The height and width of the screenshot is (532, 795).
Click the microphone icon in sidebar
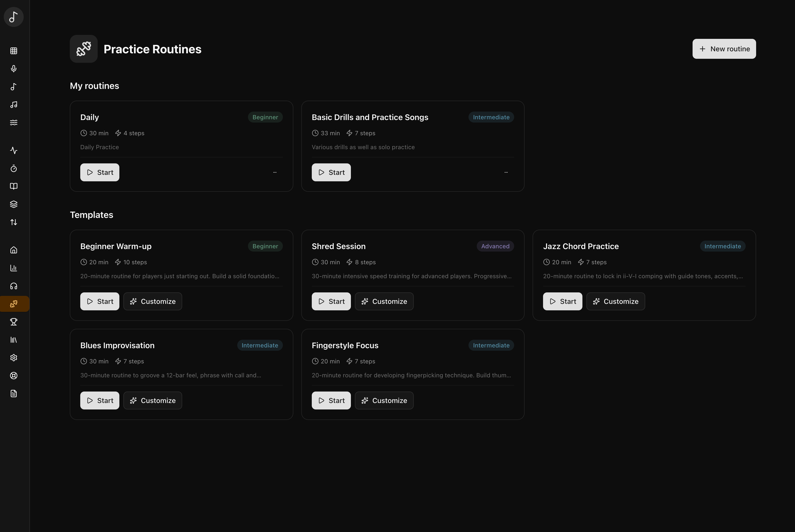point(13,69)
